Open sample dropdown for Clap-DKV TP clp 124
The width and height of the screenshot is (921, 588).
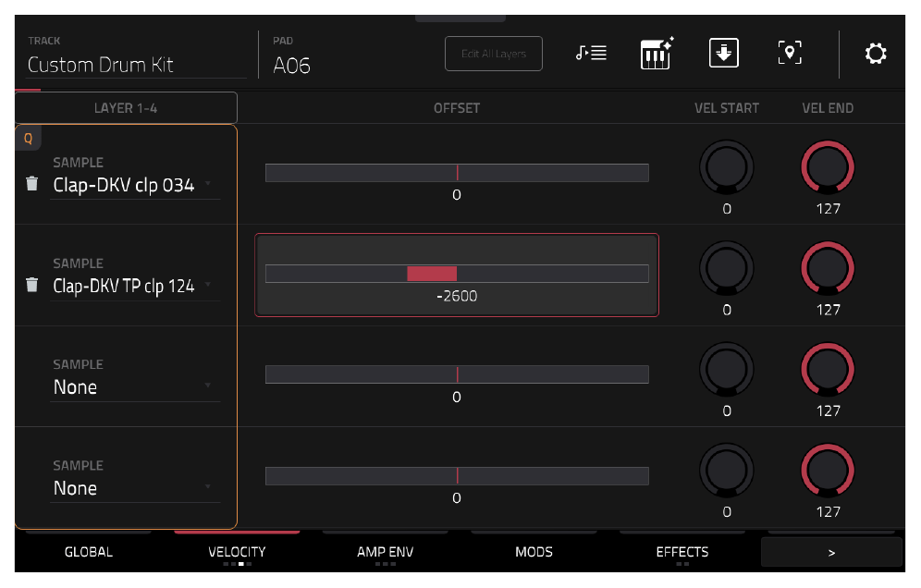pyautogui.click(x=135, y=286)
